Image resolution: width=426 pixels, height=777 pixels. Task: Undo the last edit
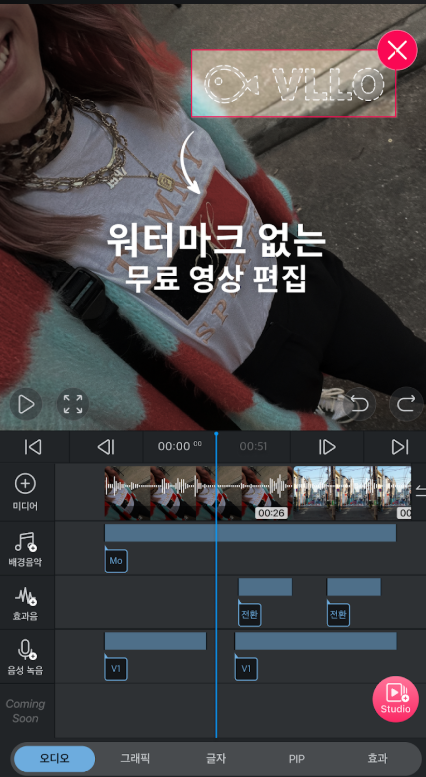pyautogui.click(x=359, y=404)
